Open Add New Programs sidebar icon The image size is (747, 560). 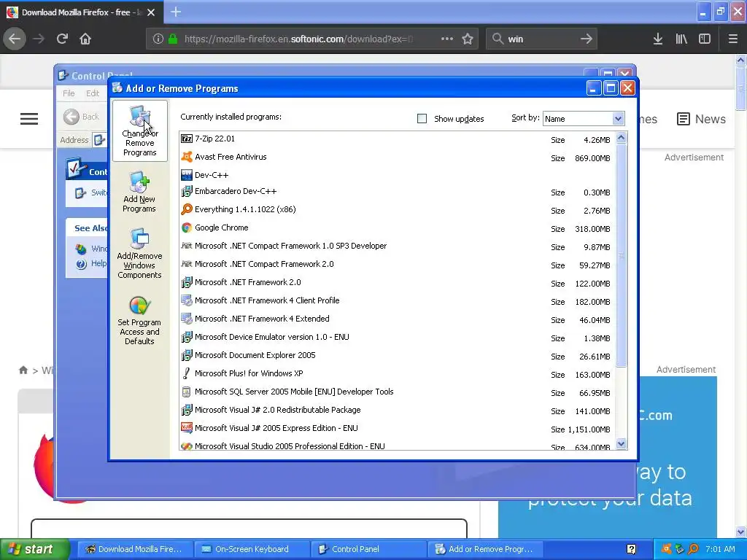(139, 192)
